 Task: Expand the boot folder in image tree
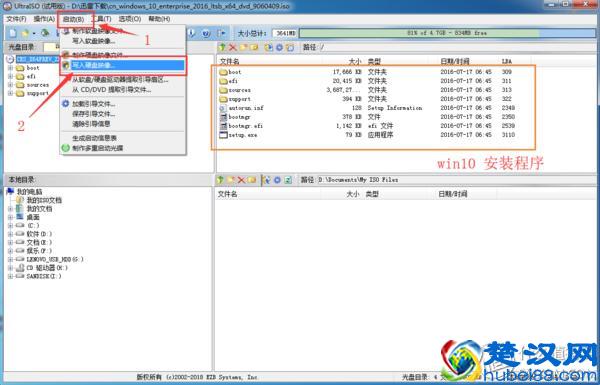pyautogui.click(x=10, y=68)
